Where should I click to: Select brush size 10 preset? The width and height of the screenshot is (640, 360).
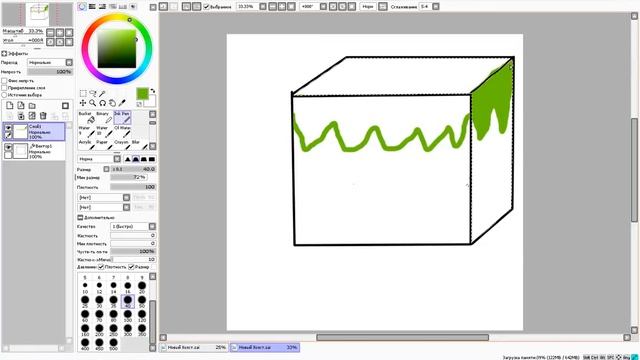point(85,287)
